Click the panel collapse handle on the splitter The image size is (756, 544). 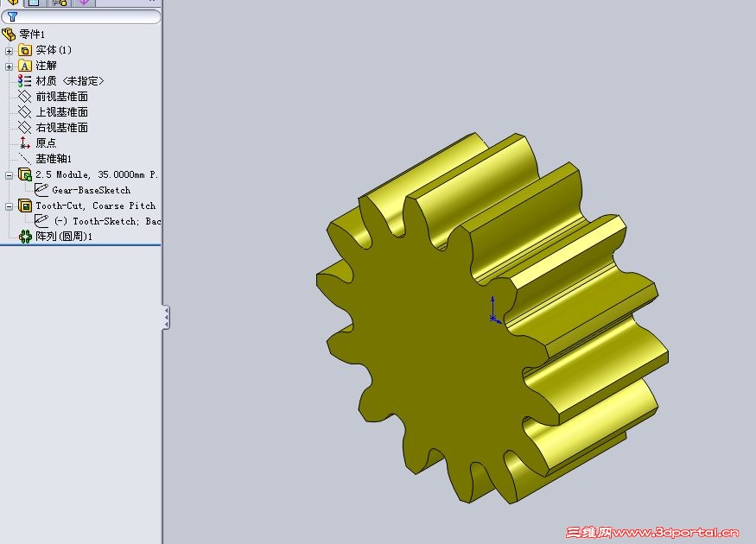[167, 317]
